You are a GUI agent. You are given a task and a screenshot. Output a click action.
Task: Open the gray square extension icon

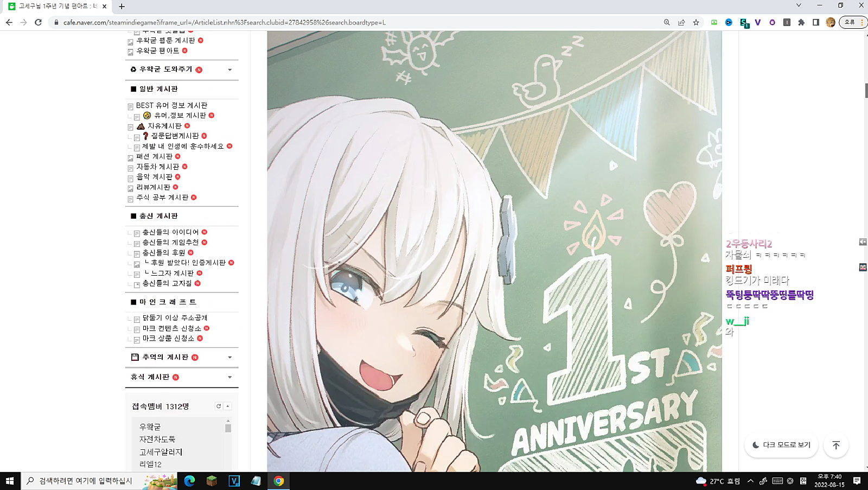point(787,22)
